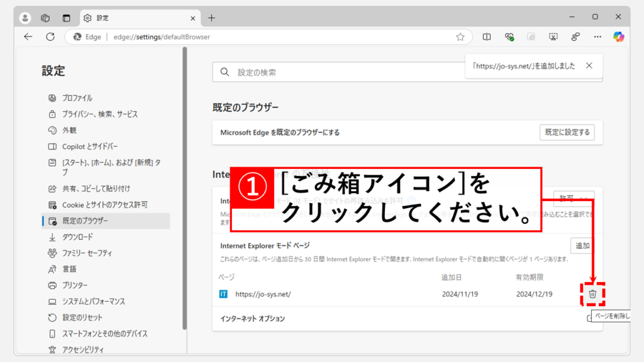Click the browser Back arrow
The image size is (644, 362).
tap(28, 37)
